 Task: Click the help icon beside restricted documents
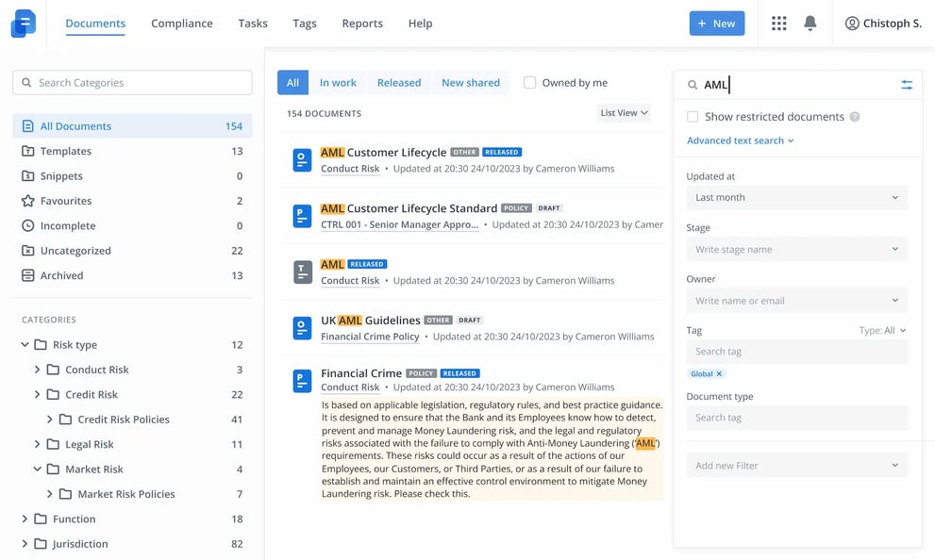click(x=855, y=117)
